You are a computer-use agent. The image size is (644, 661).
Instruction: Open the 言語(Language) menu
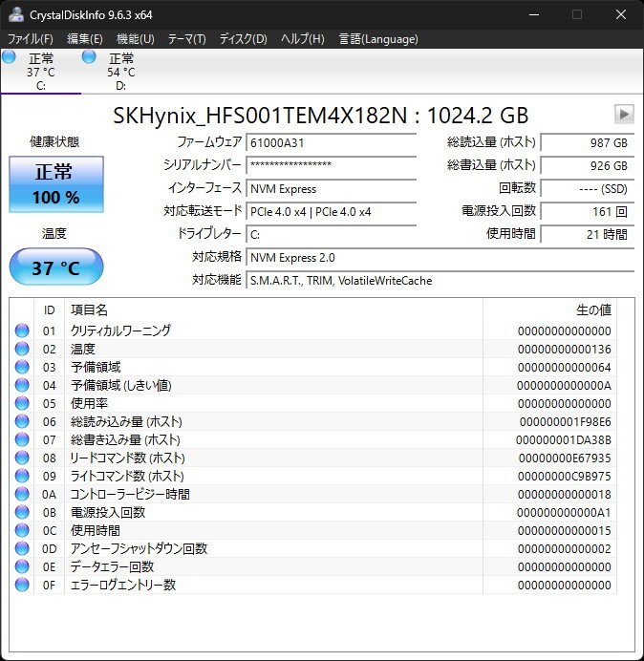pyautogui.click(x=378, y=39)
